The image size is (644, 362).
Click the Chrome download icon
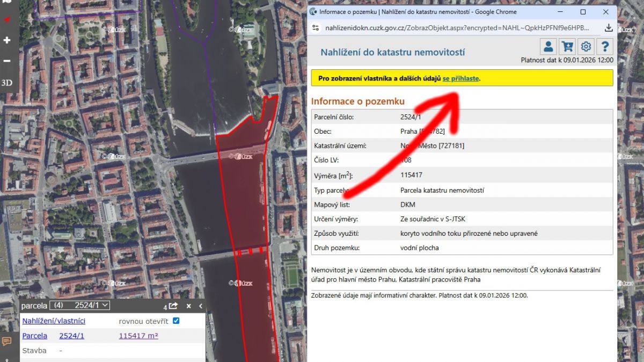click(x=609, y=28)
